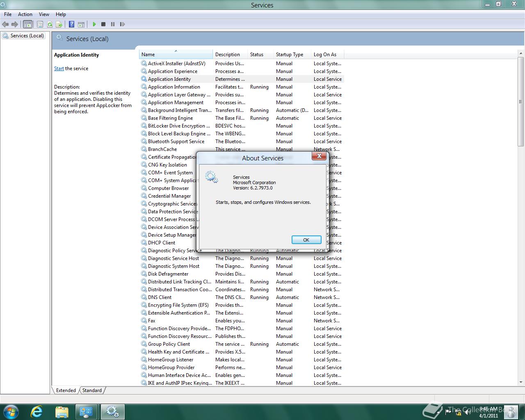Click the gear icon beside DHCP Client
This screenshot has width=525, height=420.
coord(144,242)
